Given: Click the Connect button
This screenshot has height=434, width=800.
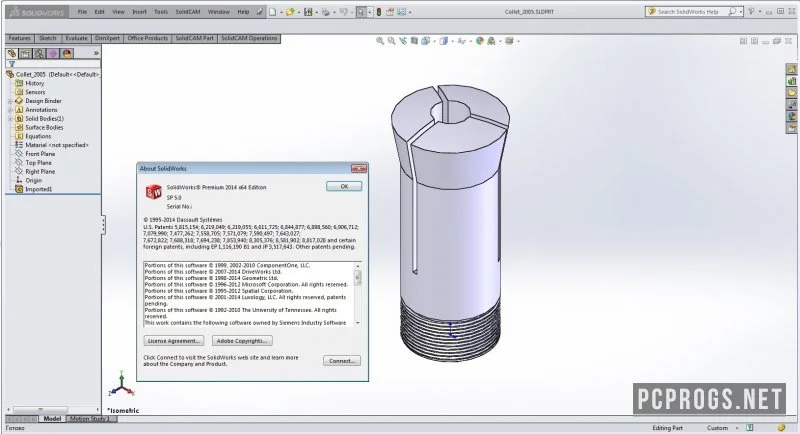Looking at the screenshot, I should (342, 361).
